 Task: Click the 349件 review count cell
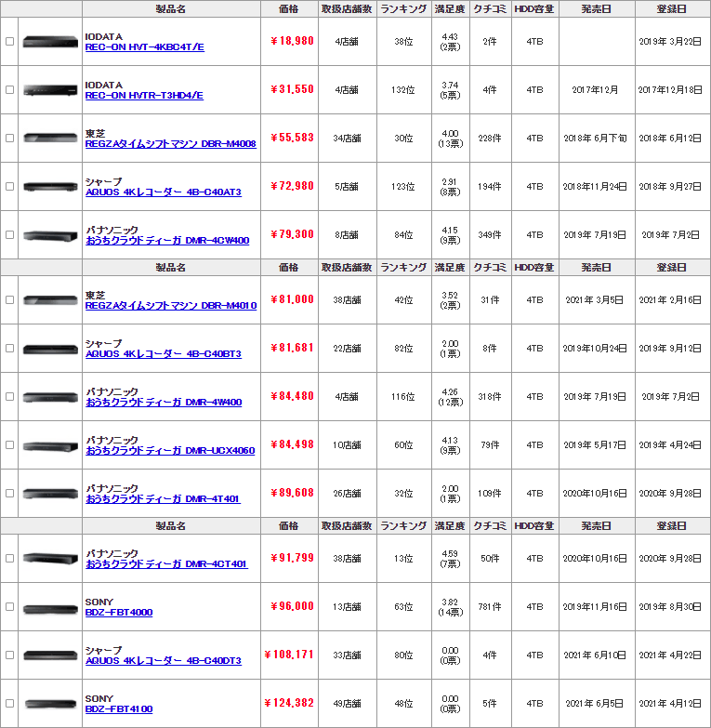point(490,235)
